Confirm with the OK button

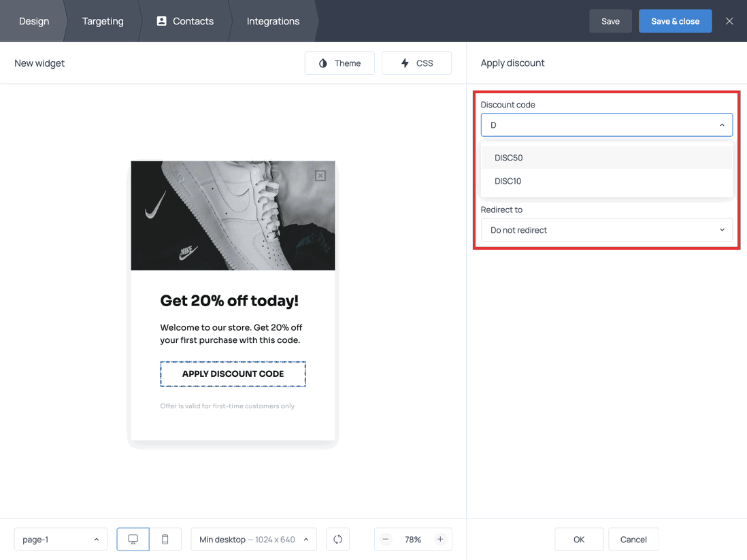pyautogui.click(x=578, y=539)
